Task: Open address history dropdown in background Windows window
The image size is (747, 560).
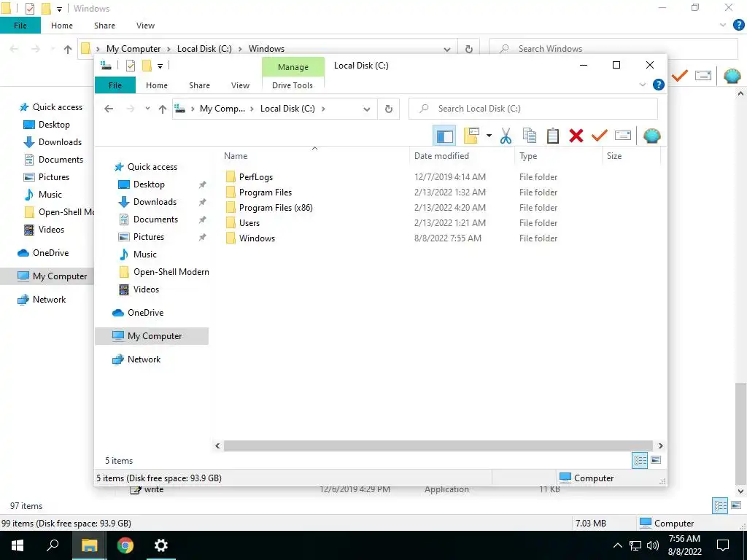Action: coord(447,49)
